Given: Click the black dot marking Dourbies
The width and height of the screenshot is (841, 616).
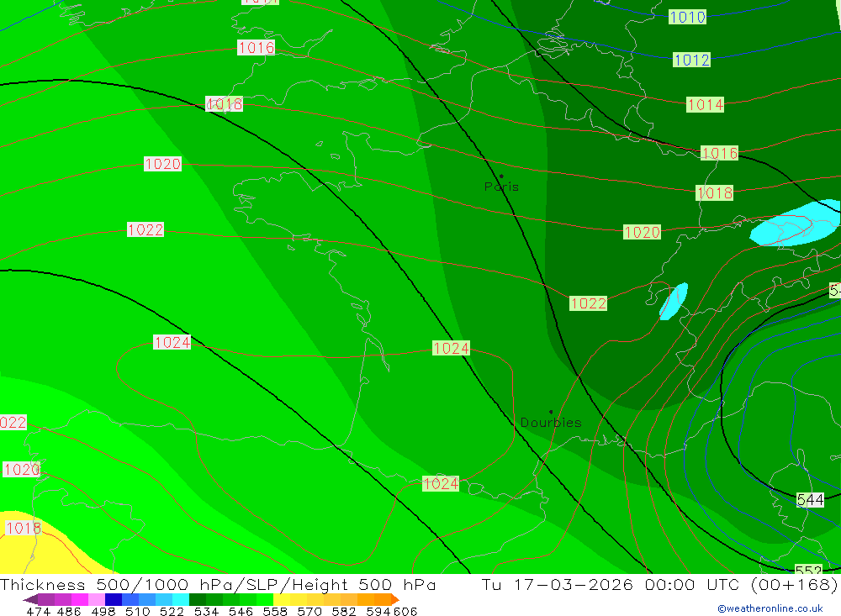Looking at the screenshot, I should 551,412.
